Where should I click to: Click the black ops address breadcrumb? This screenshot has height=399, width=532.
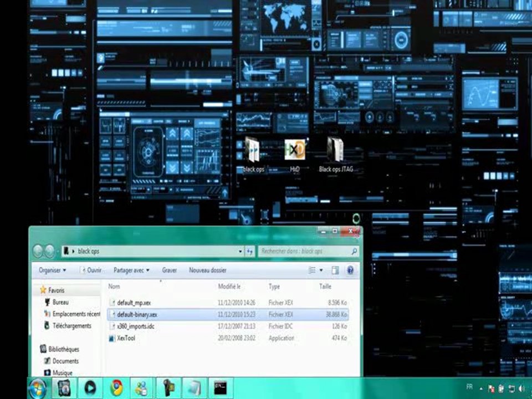89,251
